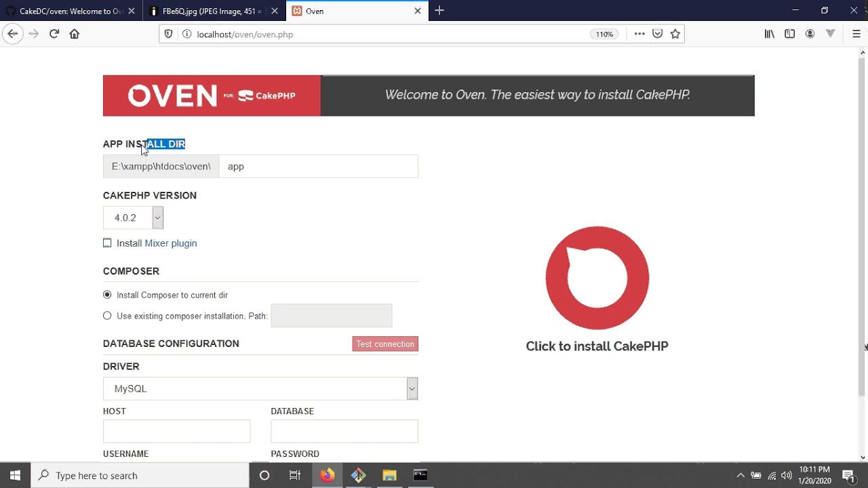Viewport: 868px width, 488px height.
Task: Close the Oven tab
Action: point(418,11)
